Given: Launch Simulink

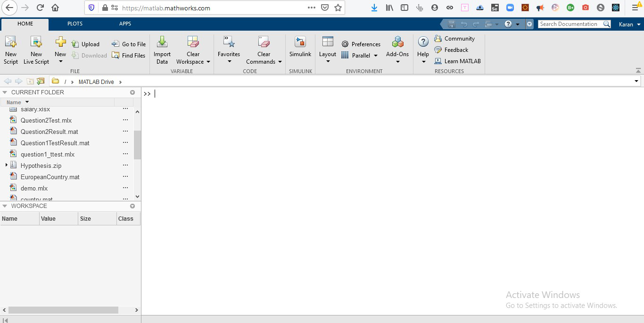Looking at the screenshot, I should click(300, 47).
